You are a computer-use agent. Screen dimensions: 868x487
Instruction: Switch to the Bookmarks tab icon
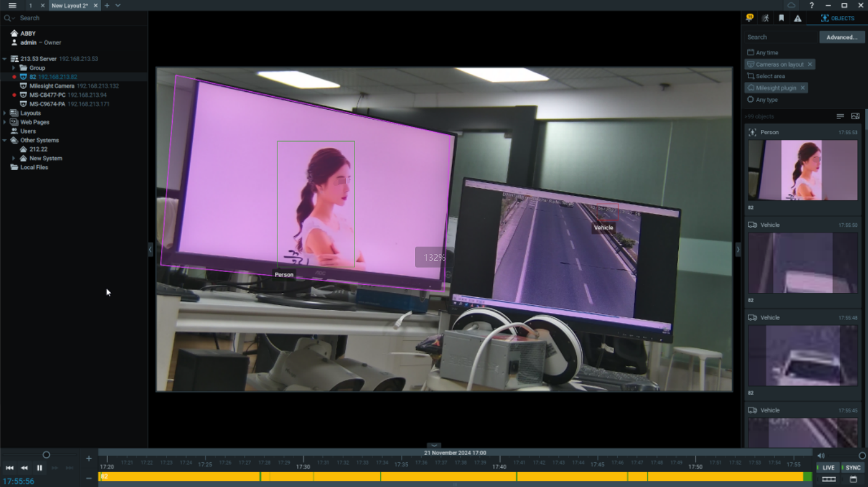click(781, 18)
